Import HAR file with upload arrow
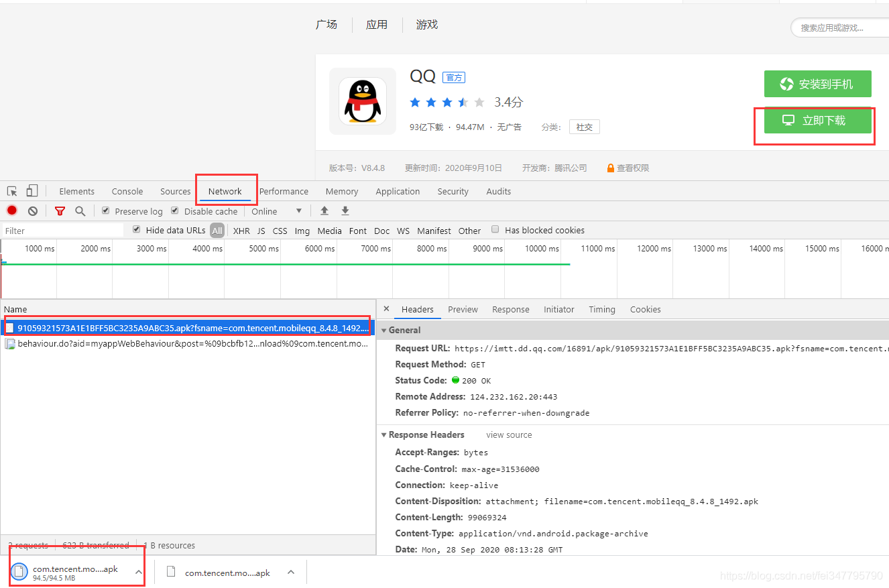The height and width of the screenshot is (588, 889). click(324, 211)
